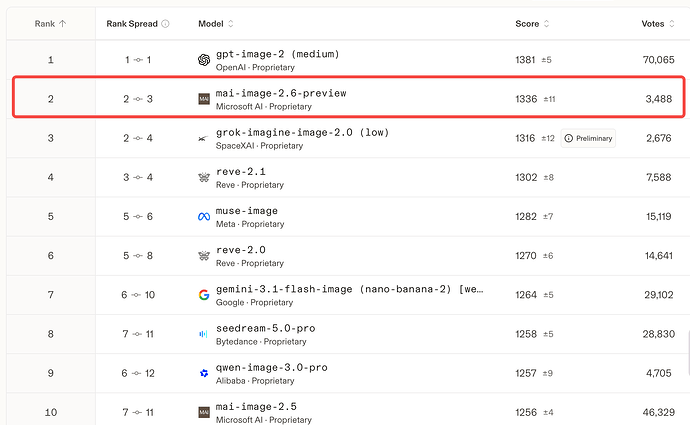Select the 28,830 votes value

coord(659,334)
